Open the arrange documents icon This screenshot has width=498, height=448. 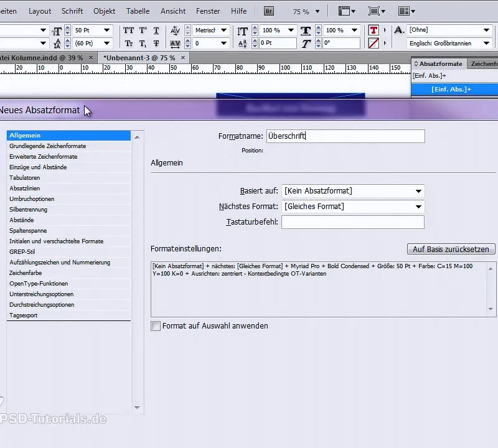[x=406, y=11]
